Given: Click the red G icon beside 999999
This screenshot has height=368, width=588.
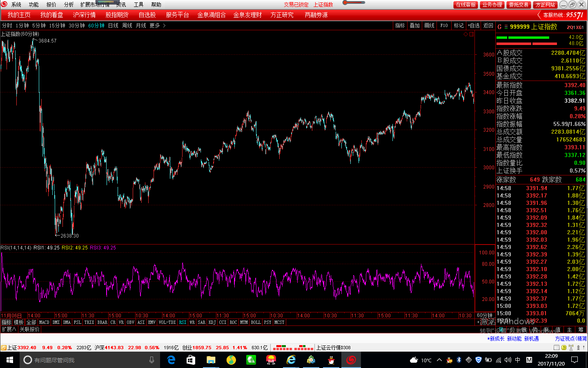Looking at the screenshot, I should click(499, 27).
